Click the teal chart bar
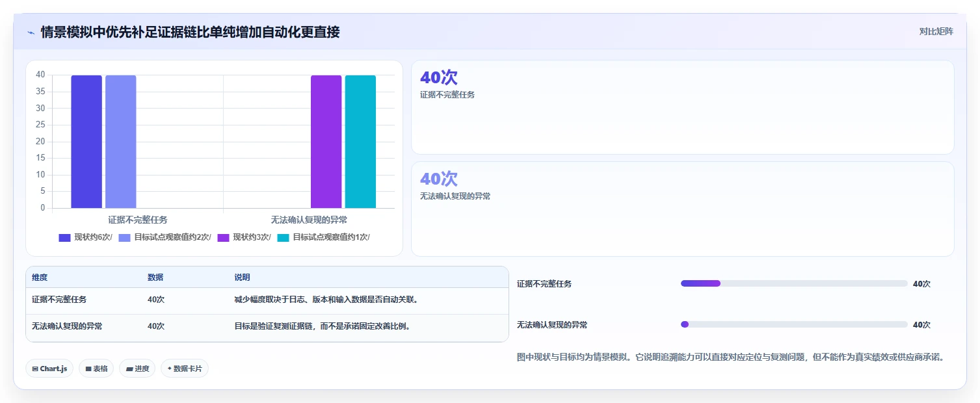Screen dimensions: 980x403 pyautogui.click(x=360, y=142)
